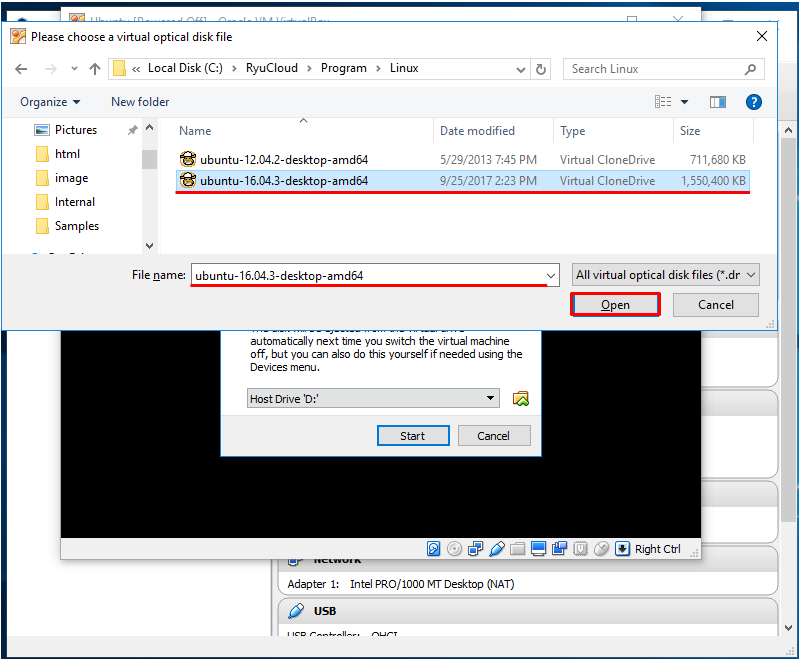Navigate to Program breadcrumb

[343, 68]
